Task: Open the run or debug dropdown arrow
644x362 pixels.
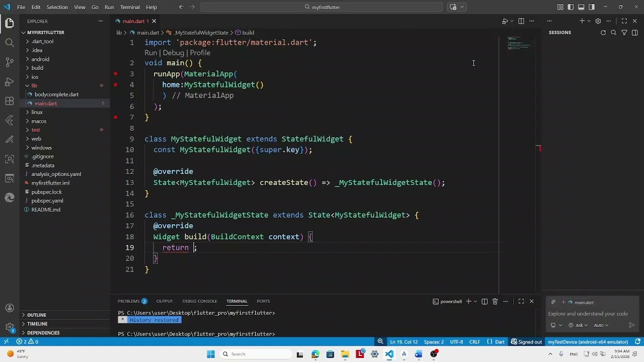Action: point(512,21)
